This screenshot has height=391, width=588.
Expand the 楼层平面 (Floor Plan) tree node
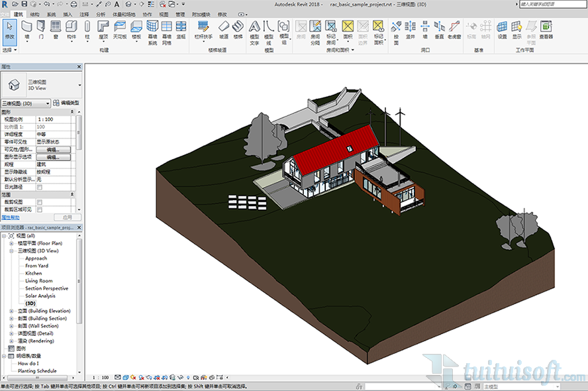[x=11, y=243]
